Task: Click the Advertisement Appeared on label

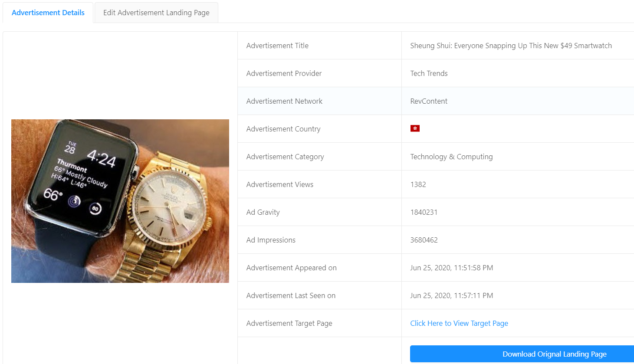Action: click(291, 268)
